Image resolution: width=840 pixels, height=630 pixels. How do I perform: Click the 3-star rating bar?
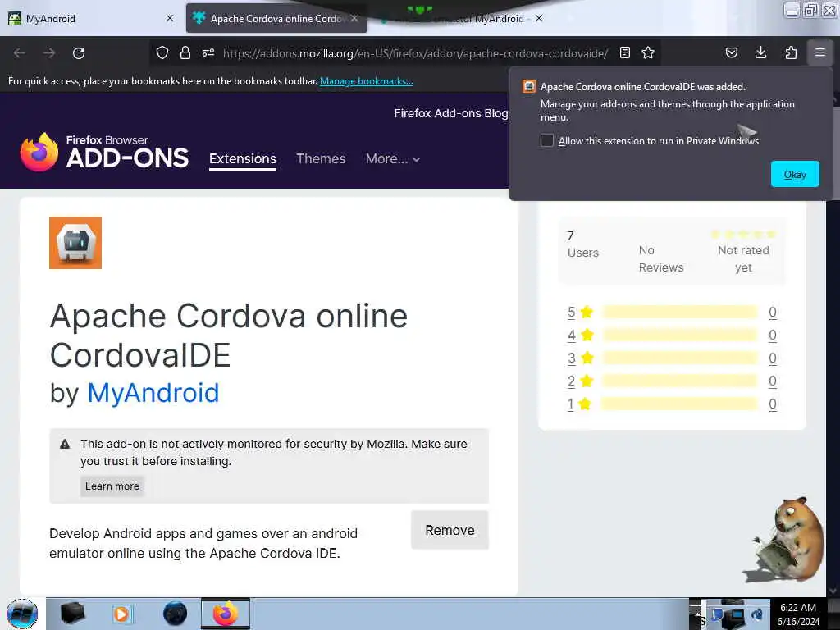coord(680,358)
